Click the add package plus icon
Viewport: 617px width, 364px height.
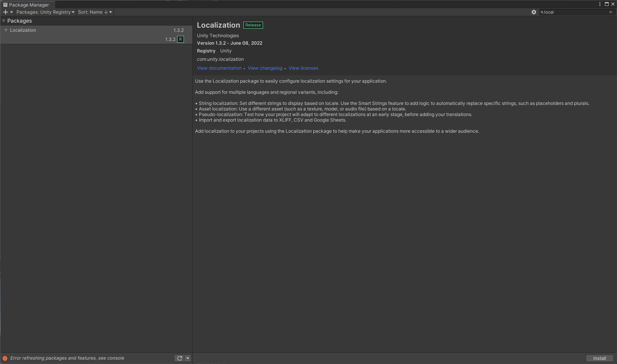6,12
